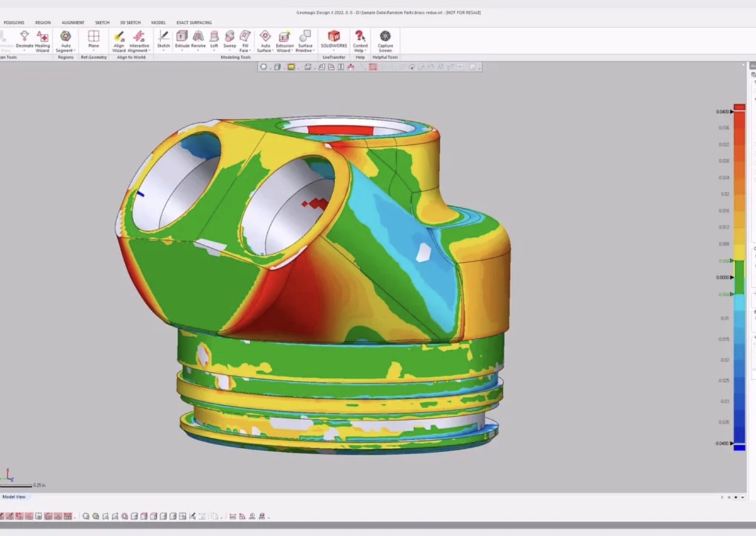Viewport: 756px width, 536px height.
Task: Open the 3D SKETCH ribbon tab
Action: point(130,23)
